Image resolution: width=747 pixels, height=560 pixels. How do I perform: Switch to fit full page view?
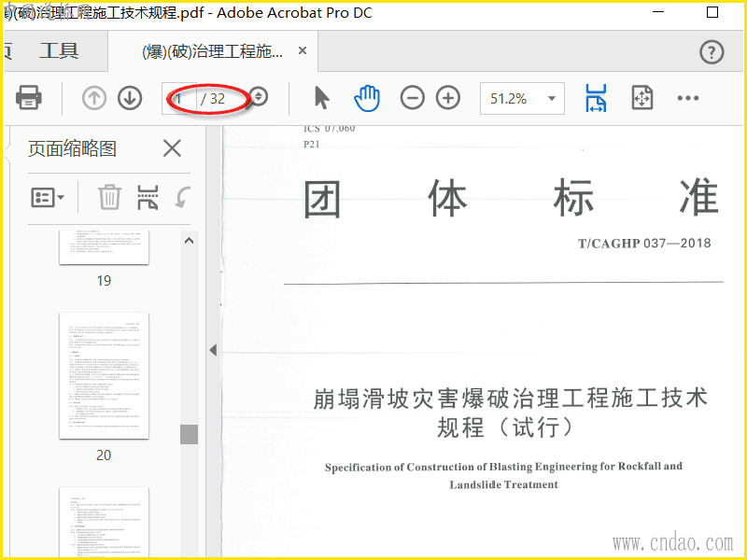click(x=642, y=98)
